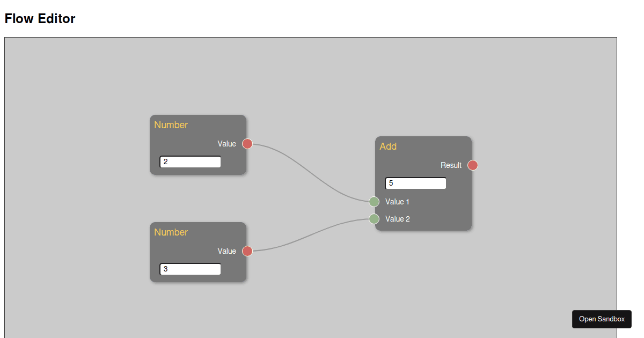The height and width of the screenshot is (338, 644).
Task: Click the Result label on Add node
Action: (451, 165)
